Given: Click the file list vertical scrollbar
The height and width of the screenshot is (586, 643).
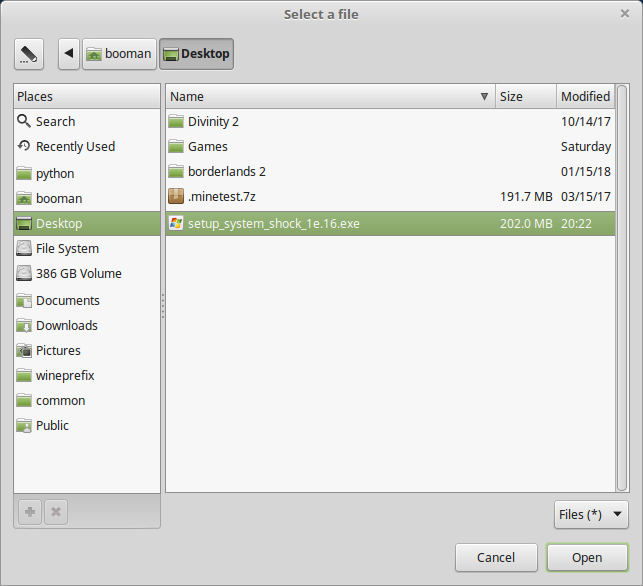Looking at the screenshot, I should tap(622, 287).
